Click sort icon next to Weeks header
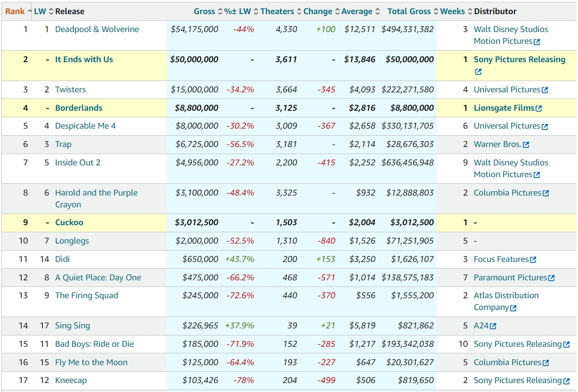 point(470,11)
